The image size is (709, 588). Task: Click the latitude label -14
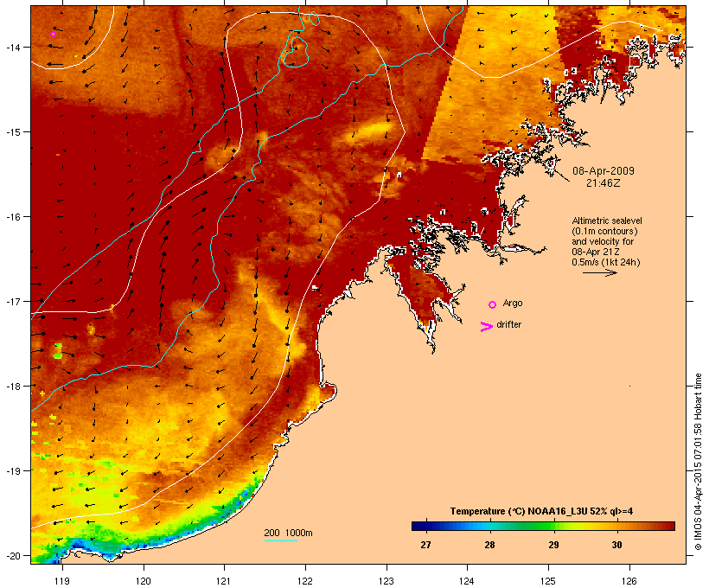[x=12, y=47]
